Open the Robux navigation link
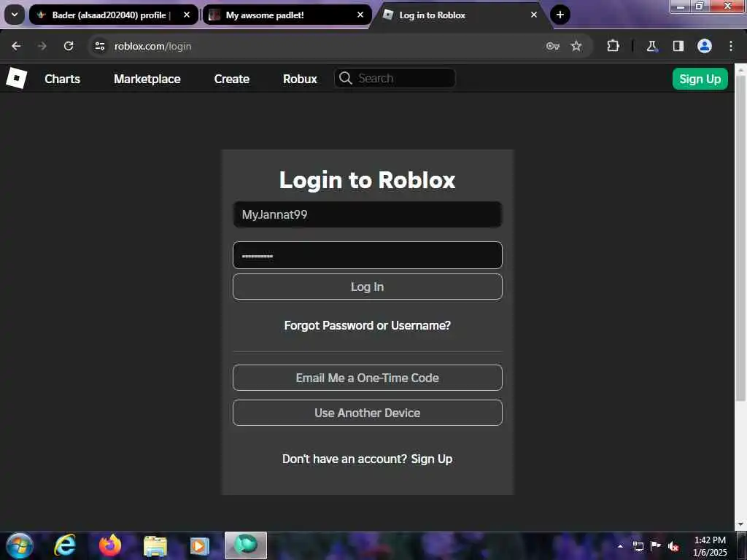This screenshot has width=747, height=560. 300,79
